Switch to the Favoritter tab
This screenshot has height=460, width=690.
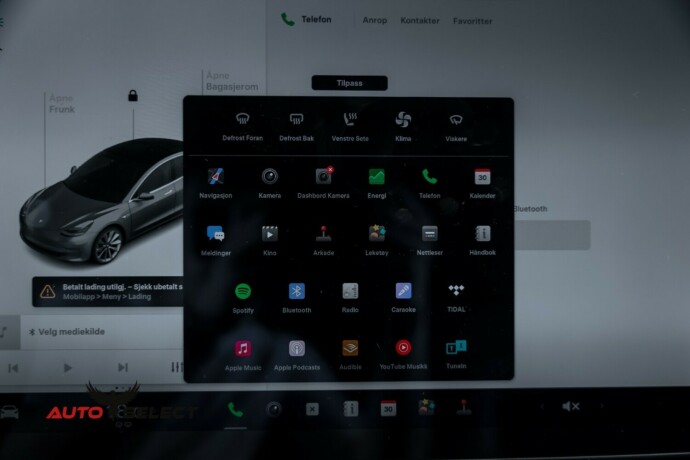click(x=472, y=20)
